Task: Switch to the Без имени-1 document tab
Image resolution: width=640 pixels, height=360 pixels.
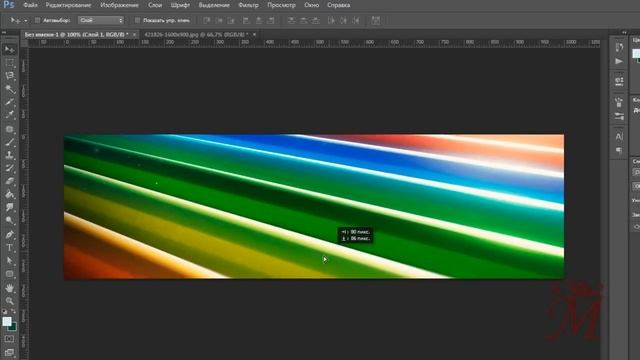Action: pyautogui.click(x=76, y=35)
